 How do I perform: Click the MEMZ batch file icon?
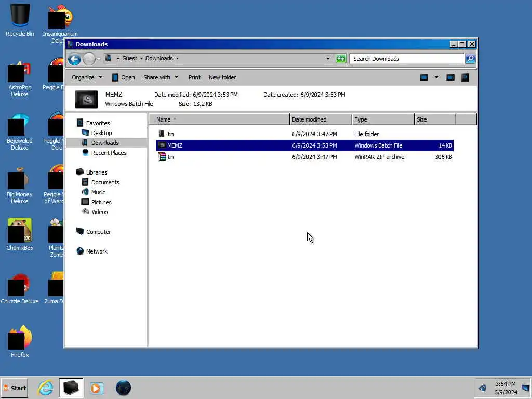162,145
